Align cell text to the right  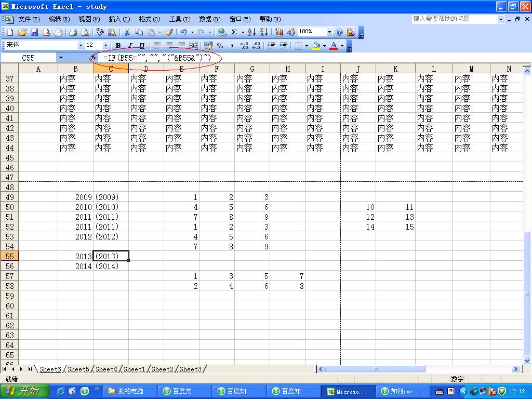click(181, 46)
